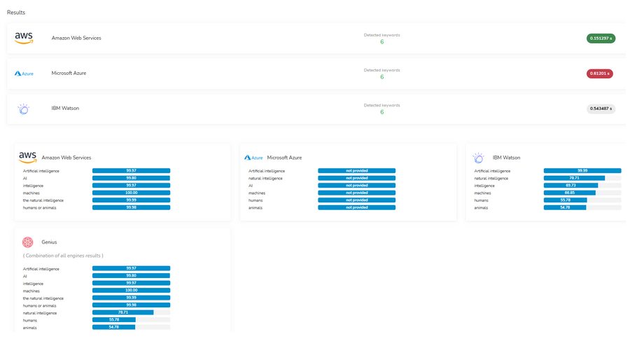Click IBM Watson animals 54.78 bar
Image resolution: width=644 pixels, height=341 pixels.
point(582,207)
